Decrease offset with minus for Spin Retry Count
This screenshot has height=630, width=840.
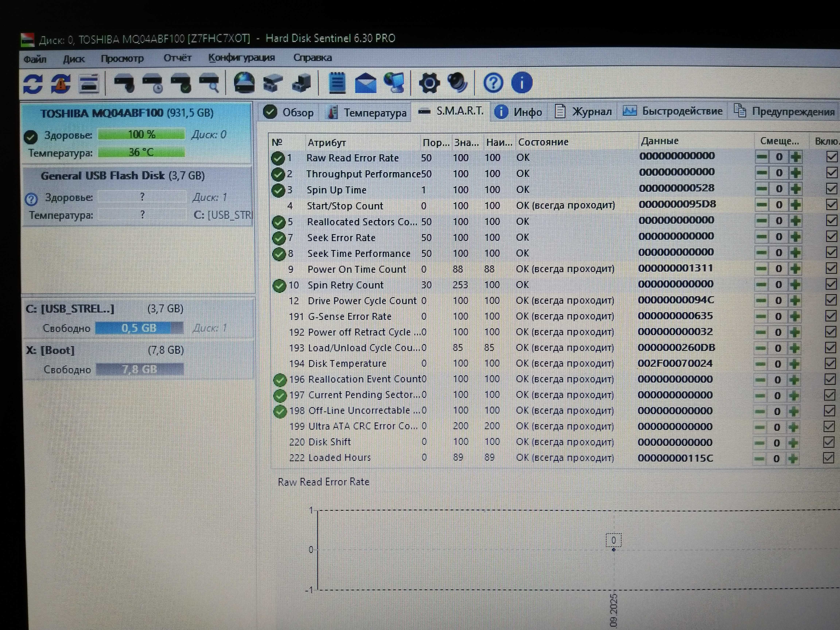[x=761, y=284]
